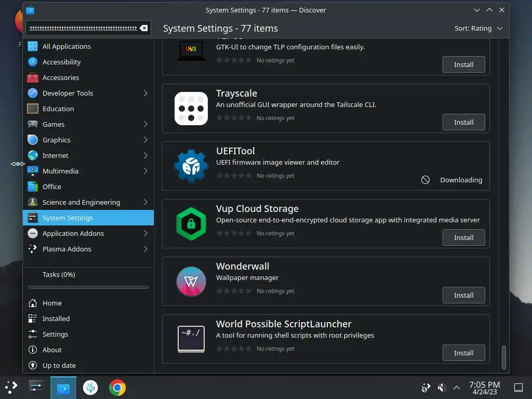Viewport: 532px width, 399px height.
Task: Click the All Applications grid icon
Action: click(33, 46)
